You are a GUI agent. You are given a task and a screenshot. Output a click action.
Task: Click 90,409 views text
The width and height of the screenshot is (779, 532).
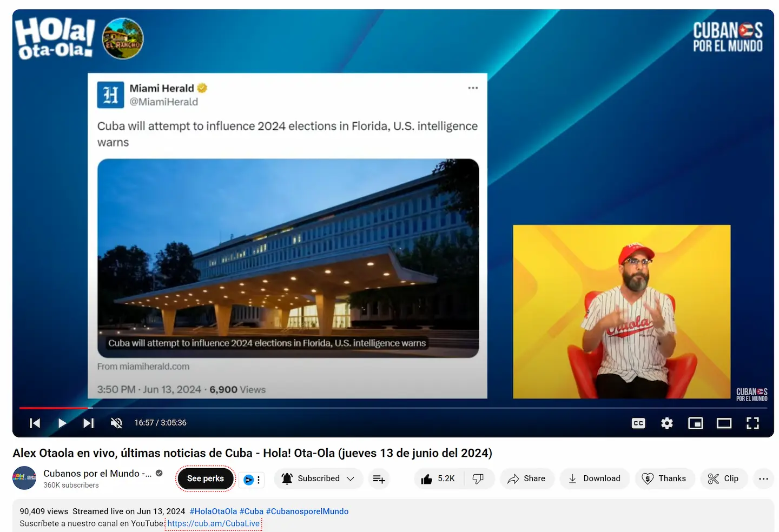pyautogui.click(x=44, y=511)
